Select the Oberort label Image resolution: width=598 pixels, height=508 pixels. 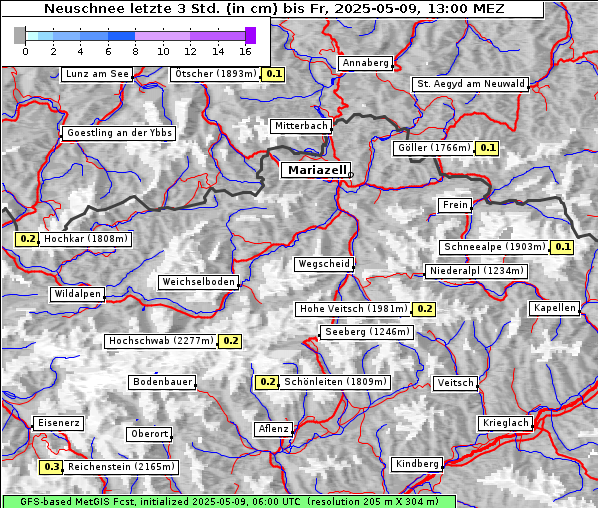tap(149, 434)
